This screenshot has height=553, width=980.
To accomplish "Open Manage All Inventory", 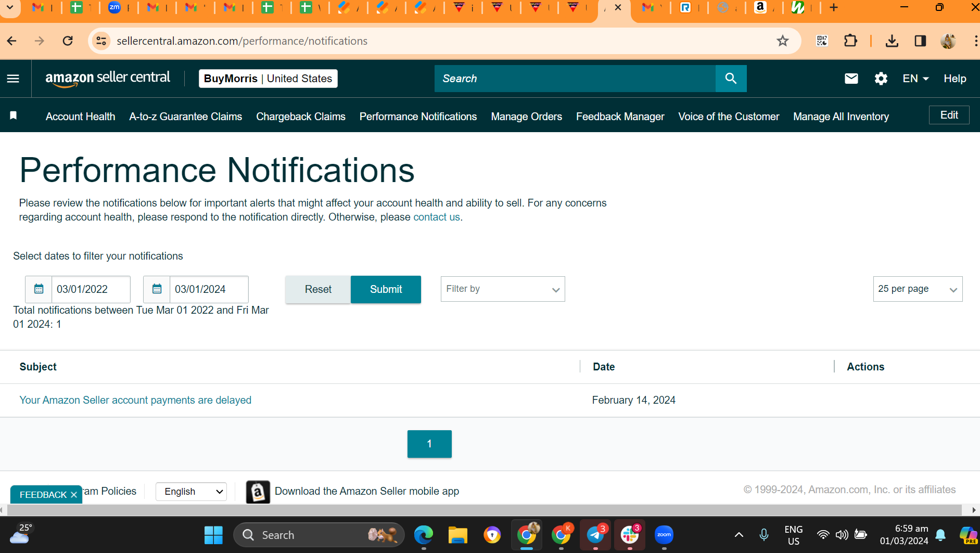I will tap(841, 117).
